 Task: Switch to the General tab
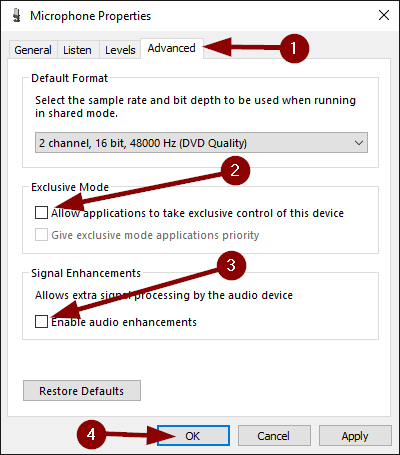click(33, 50)
